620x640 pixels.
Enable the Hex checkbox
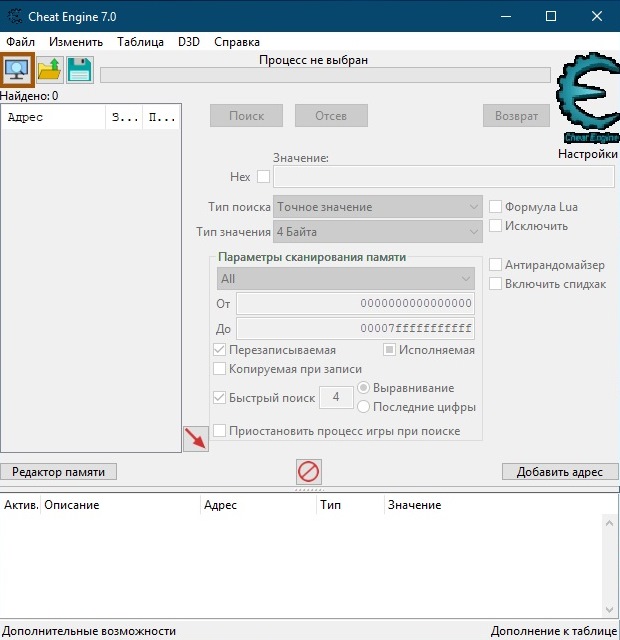coord(264,177)
